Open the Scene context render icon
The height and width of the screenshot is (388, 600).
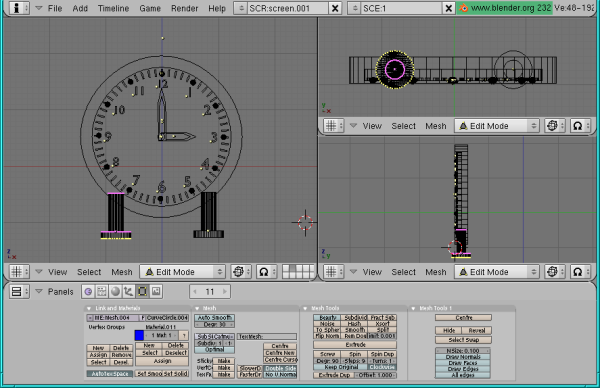click(x=156, y=292)
